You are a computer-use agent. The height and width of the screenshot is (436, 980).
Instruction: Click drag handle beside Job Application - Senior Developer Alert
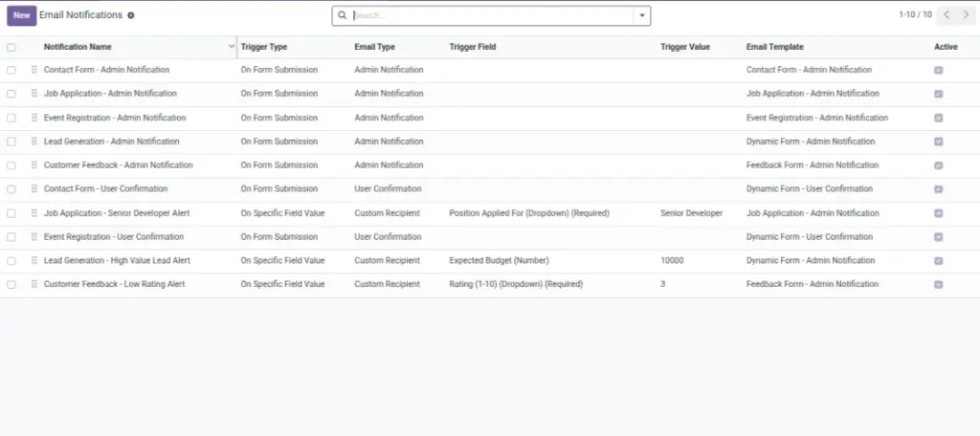point(34,213)
